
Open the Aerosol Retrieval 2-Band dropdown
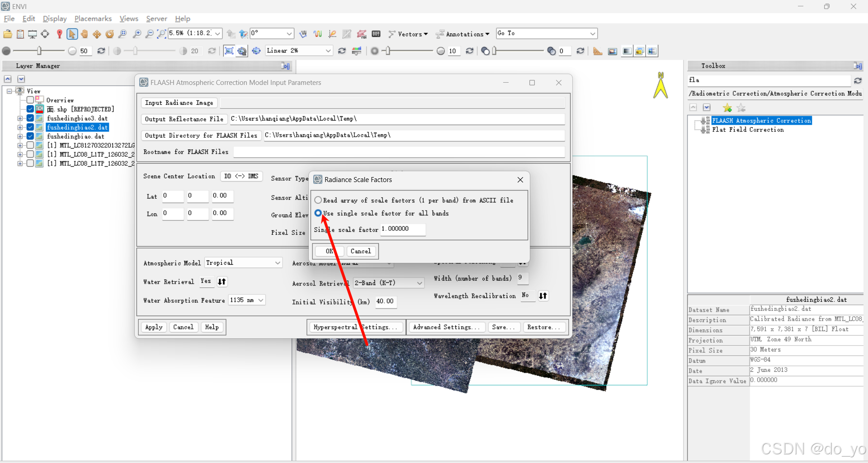tap(420, 283)
